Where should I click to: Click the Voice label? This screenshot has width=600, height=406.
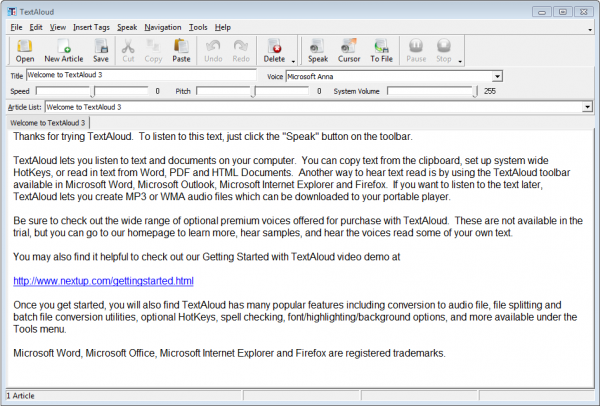275,77
